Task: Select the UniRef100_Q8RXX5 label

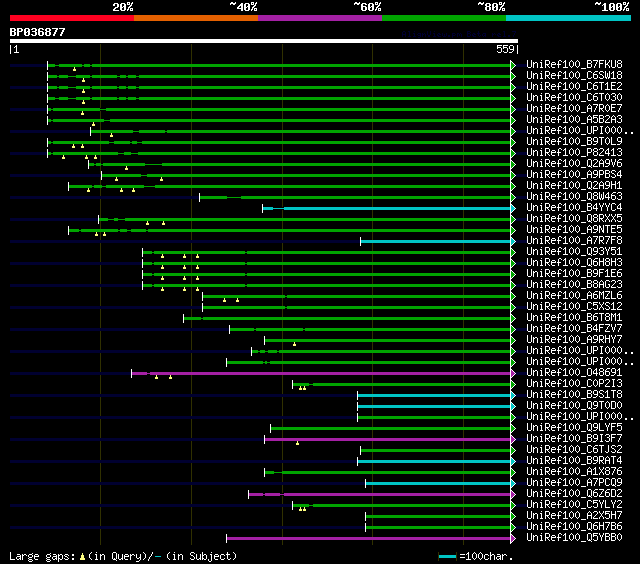Action: click(x=574, y=219)
